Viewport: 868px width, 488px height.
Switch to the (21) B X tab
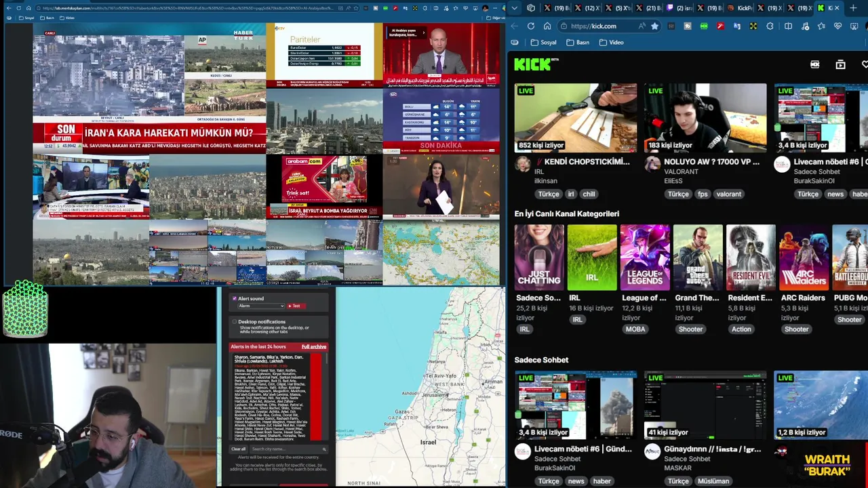[649, 8]
